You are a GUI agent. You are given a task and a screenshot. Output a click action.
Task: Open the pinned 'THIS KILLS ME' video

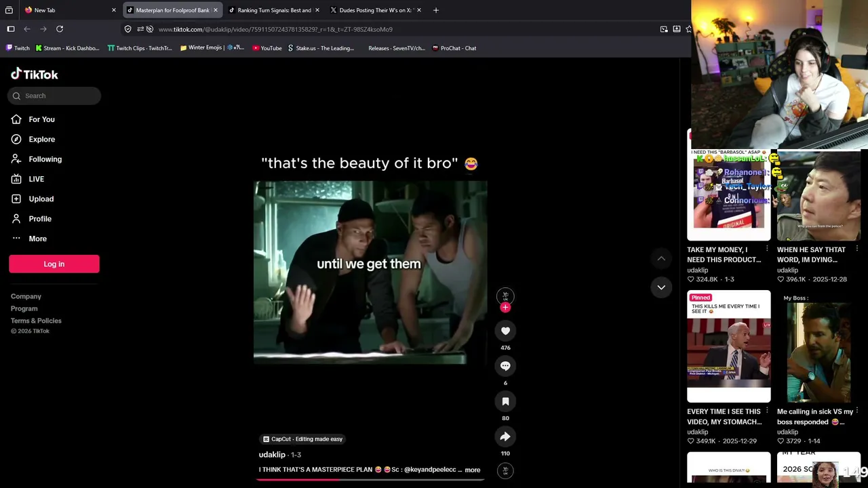coord(729,346)
